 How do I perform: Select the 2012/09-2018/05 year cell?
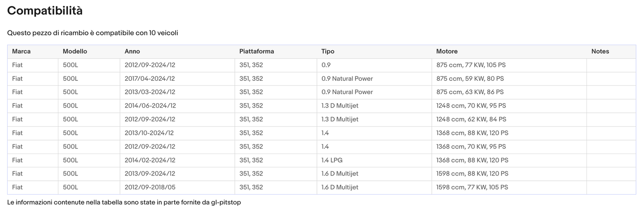150,187
